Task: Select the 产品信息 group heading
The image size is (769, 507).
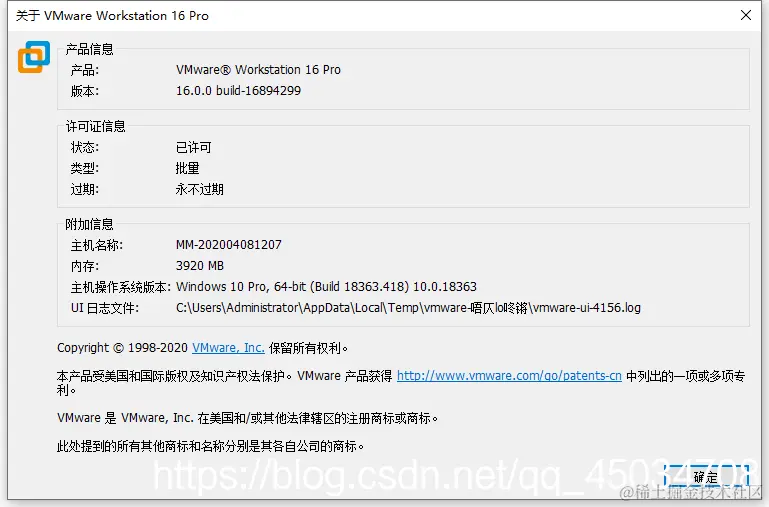Action: pyautogui.click(x=89, y=49)
